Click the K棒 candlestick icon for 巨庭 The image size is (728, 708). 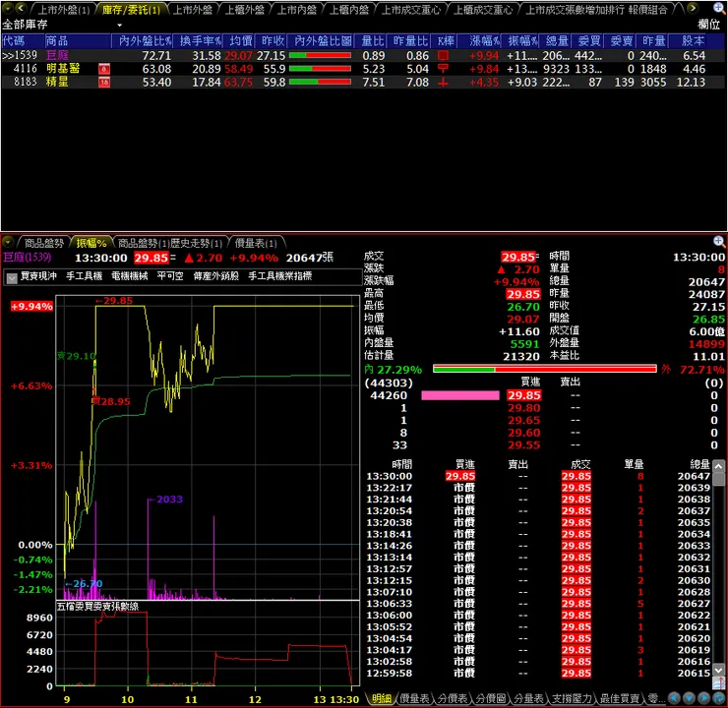click(443, 56)
